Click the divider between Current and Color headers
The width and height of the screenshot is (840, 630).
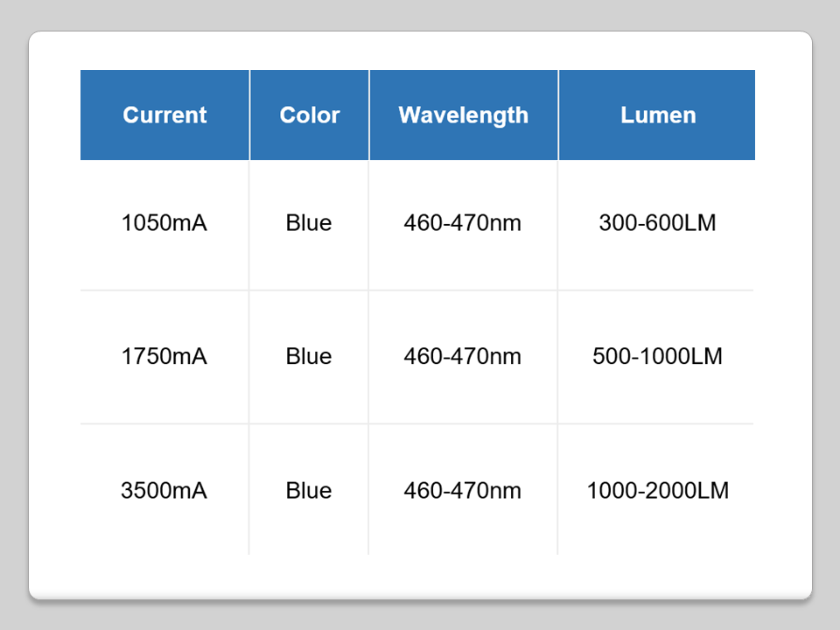pyautogui.click(x=249, y=115)
